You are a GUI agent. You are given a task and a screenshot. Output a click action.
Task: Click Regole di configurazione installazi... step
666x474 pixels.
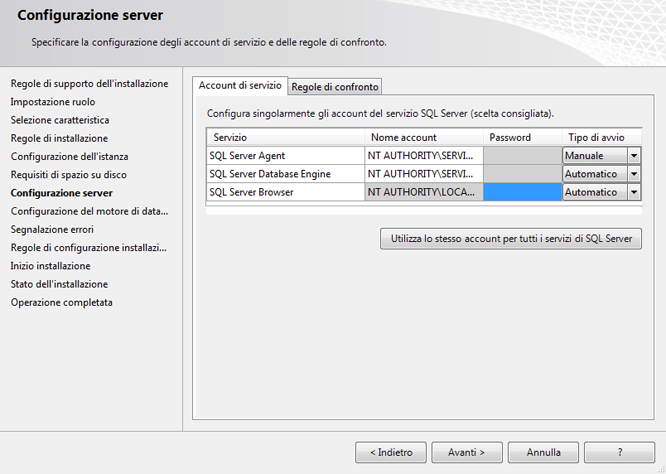(89, 248)
